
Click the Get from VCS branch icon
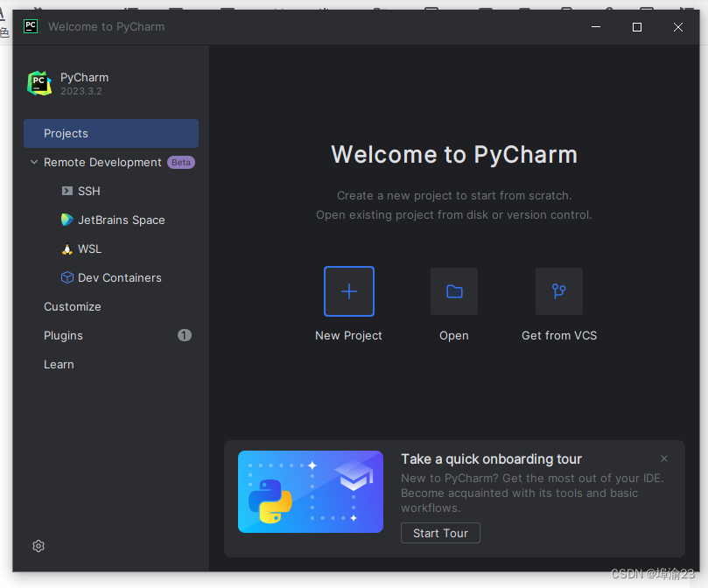[x=559, y=291]
